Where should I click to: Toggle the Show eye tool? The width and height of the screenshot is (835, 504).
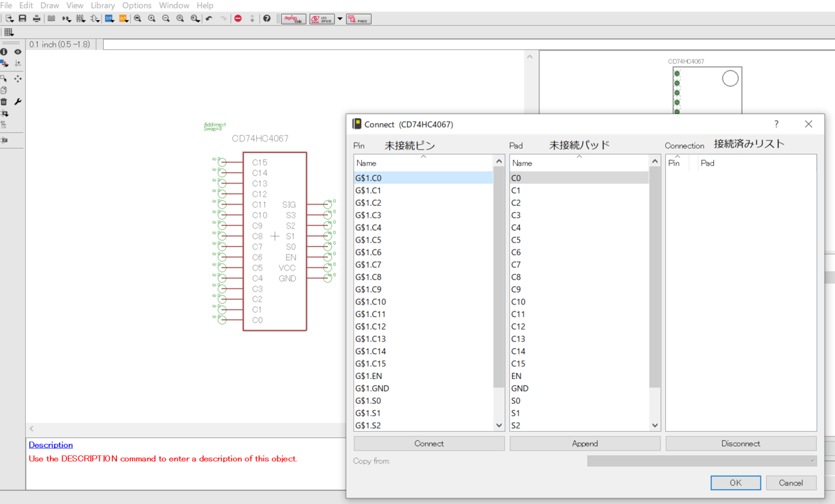(x=18, y=51)
